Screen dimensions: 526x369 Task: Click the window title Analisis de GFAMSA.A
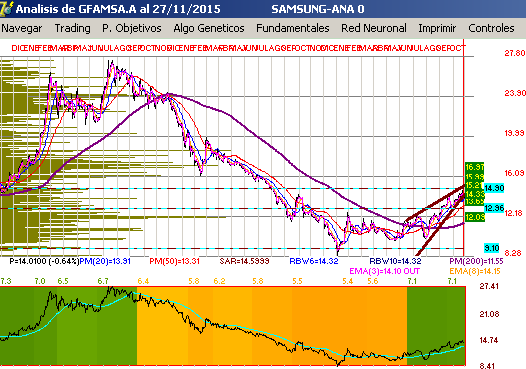(76, 9)
